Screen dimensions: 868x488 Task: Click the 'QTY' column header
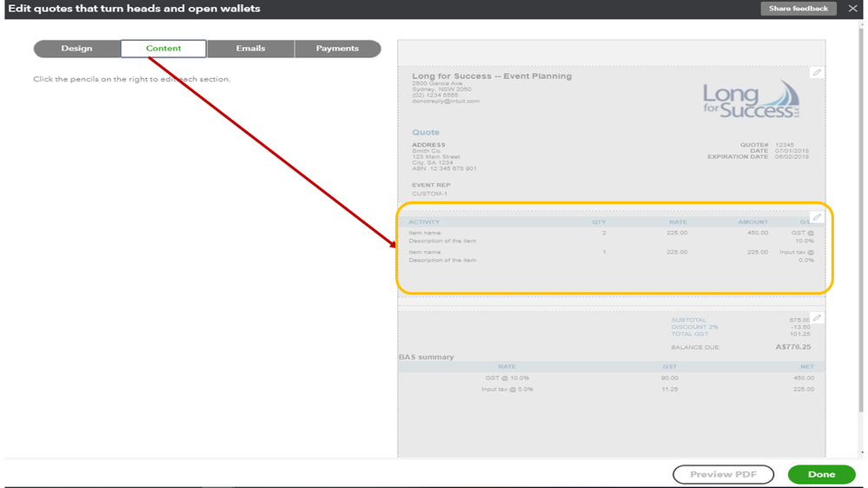(599, 222)
